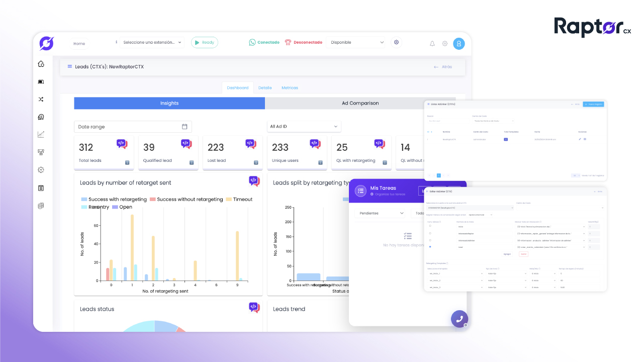Open the ret_inicio_3 template dropdown

point(454,287)
